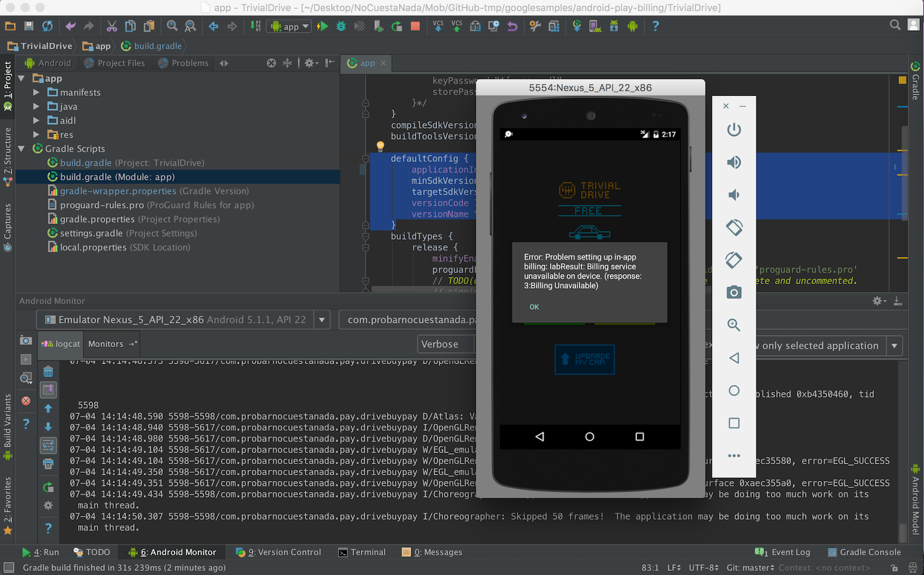924x575 pixels.
Task: Click the Debug app bug icon
Action: [x=341, y=26]
